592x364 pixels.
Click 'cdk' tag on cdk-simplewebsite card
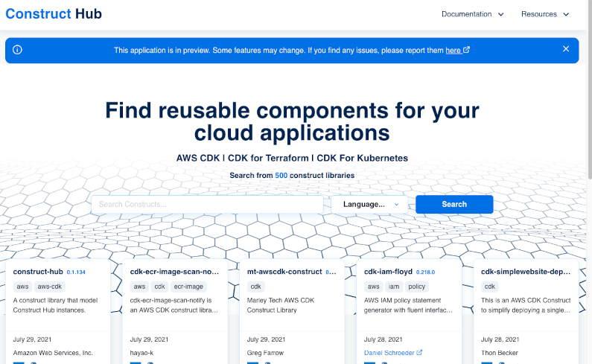pos(490,287)
